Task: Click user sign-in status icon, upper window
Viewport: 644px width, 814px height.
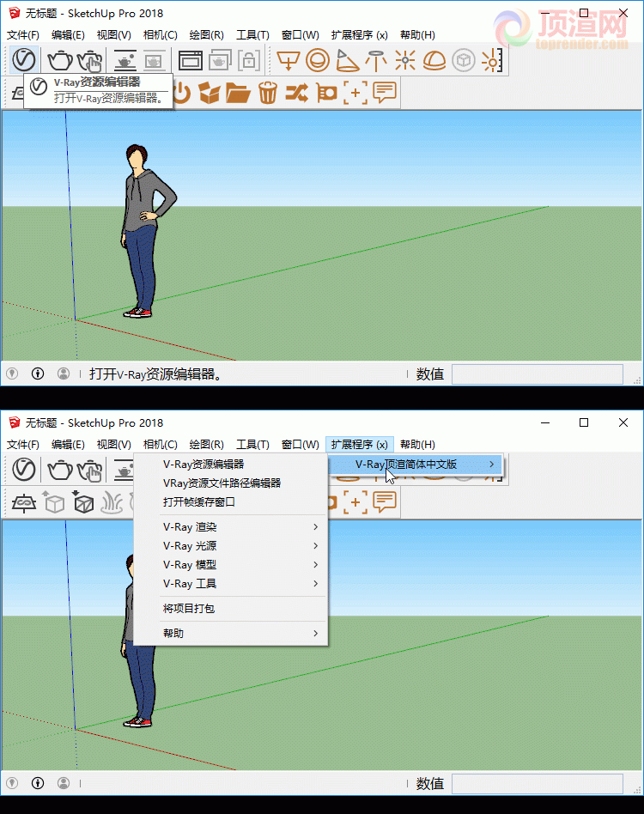Action: tap(64, 374)
